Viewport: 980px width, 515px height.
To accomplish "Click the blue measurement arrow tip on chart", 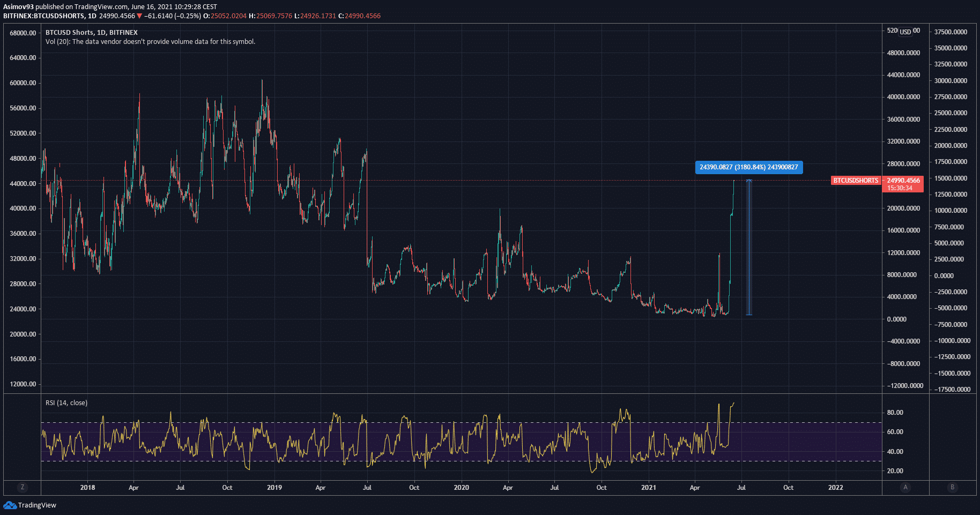I will click(x=749, y=181).
